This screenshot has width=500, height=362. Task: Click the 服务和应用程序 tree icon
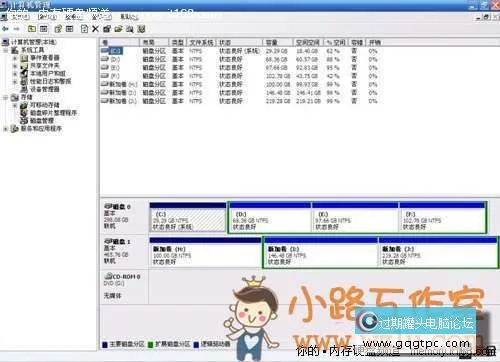click(15, 128)
